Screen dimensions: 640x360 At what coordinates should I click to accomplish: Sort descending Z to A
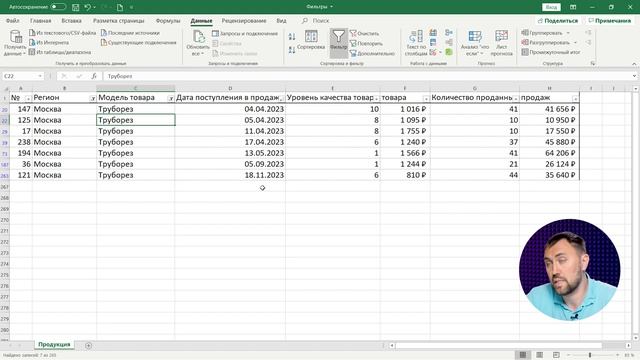(292, 50)
